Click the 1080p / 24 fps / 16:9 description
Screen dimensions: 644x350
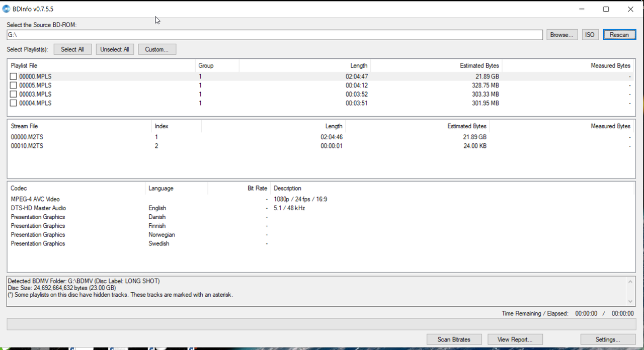click(300, 199)
